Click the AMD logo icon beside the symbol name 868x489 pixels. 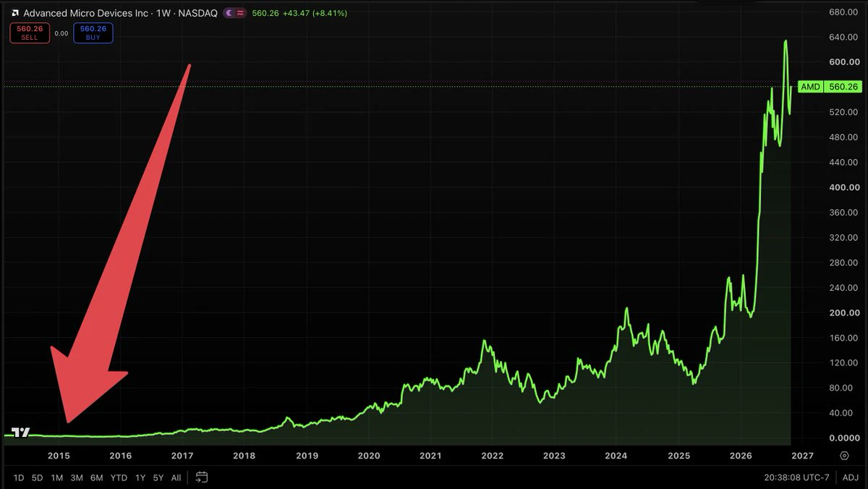[x=14, y=13]
